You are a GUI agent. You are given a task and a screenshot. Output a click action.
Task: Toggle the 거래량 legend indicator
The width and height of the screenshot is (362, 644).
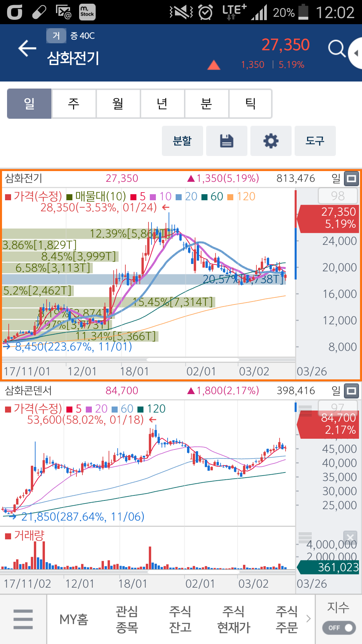click(25, 536)
